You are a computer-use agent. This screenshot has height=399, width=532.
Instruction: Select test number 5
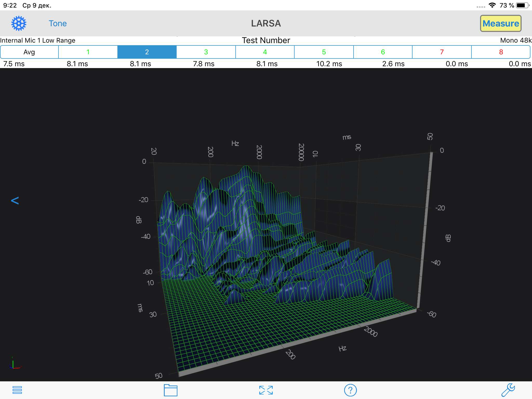coord(324,52)
